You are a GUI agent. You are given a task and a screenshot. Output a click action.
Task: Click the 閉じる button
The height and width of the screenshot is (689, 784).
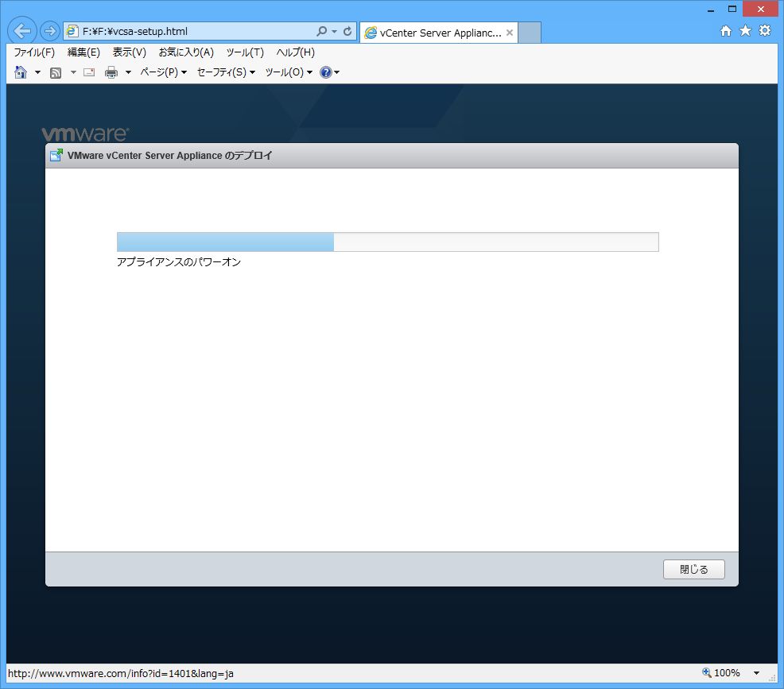(693, 569)
